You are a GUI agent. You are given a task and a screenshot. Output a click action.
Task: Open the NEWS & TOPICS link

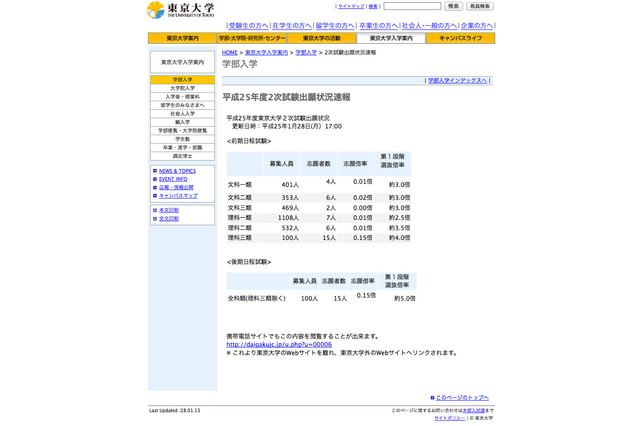[x=177, y=171]
